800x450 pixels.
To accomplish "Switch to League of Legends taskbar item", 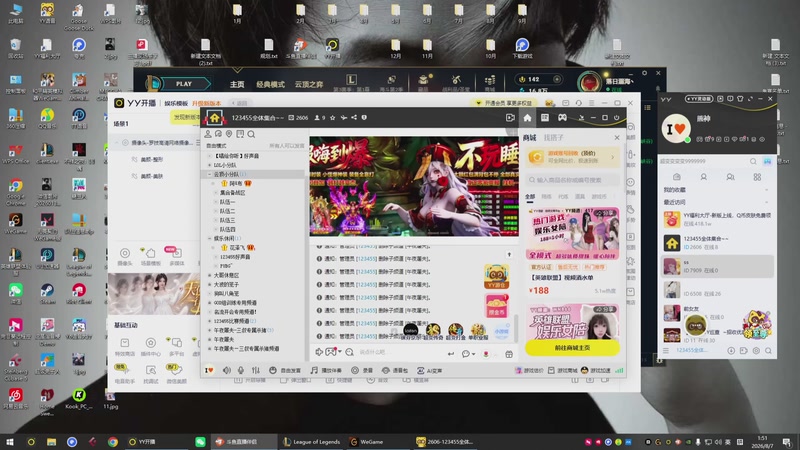I will tap(312, 442).
